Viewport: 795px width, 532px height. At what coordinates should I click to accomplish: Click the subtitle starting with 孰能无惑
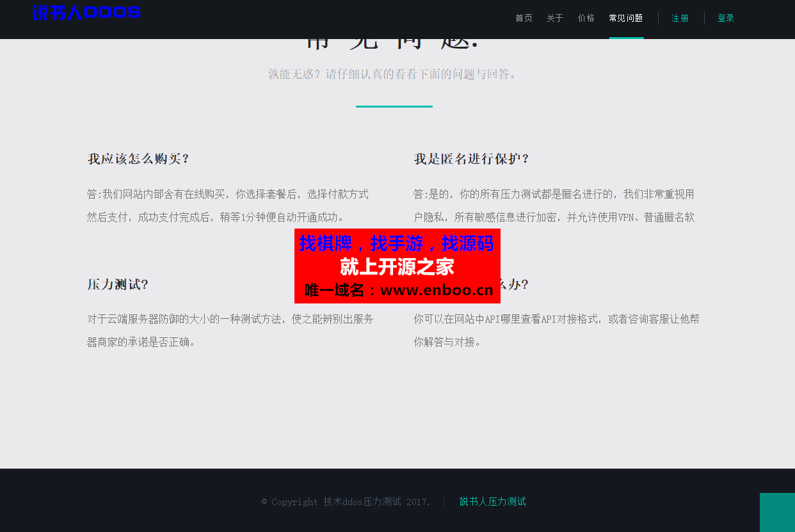(392, 74)
